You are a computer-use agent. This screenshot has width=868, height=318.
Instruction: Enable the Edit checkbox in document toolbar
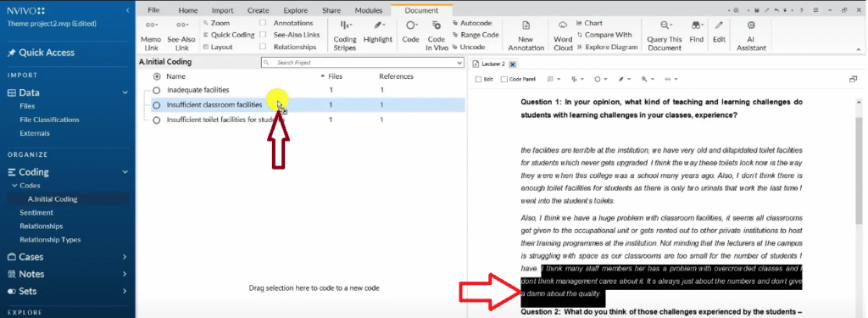coord(479,79)
